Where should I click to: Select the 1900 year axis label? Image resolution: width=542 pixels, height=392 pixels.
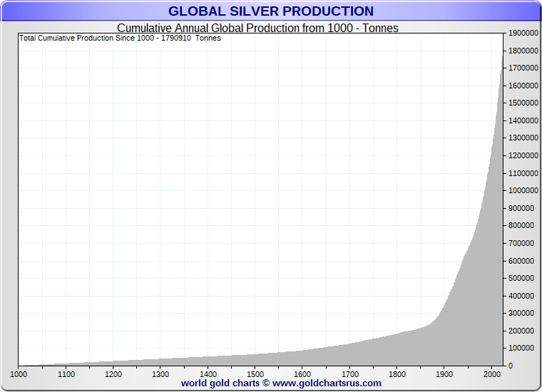click(x=444, y=373)
